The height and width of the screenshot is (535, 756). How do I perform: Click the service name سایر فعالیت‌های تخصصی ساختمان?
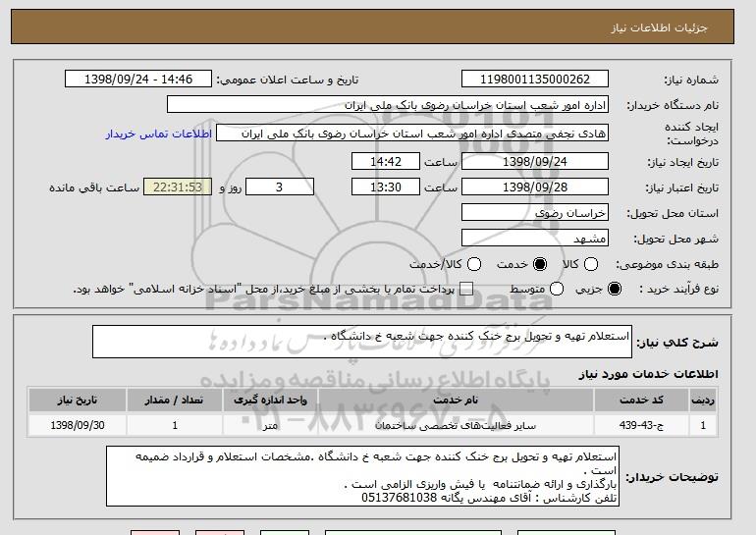click(x=456, y=425)
